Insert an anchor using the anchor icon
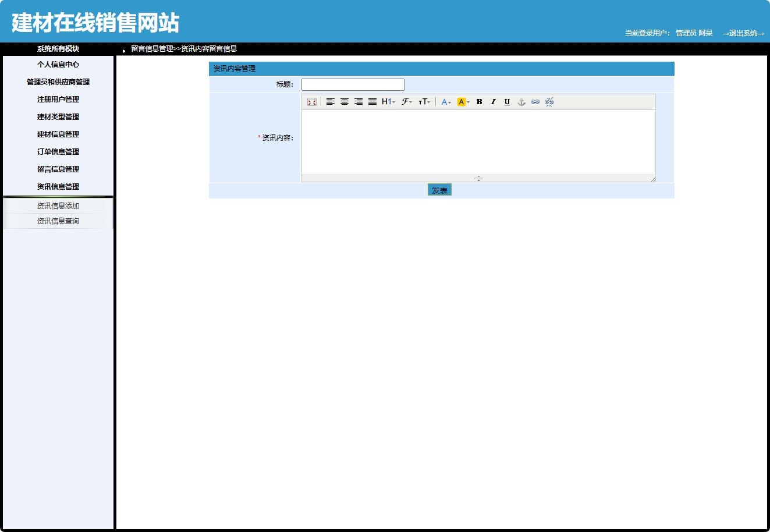770x532 pixels. pos(521,102)
